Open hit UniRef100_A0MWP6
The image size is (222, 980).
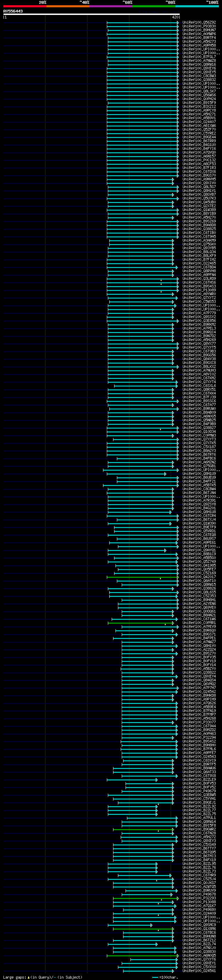point(199,34)
